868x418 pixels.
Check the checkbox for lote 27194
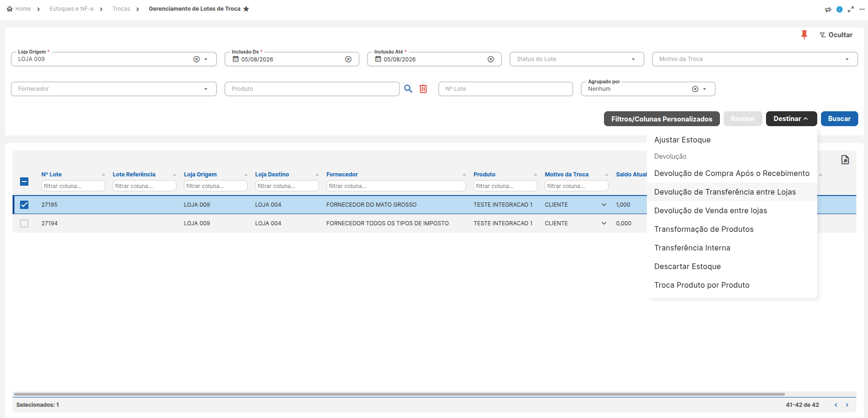pos(24,223)
